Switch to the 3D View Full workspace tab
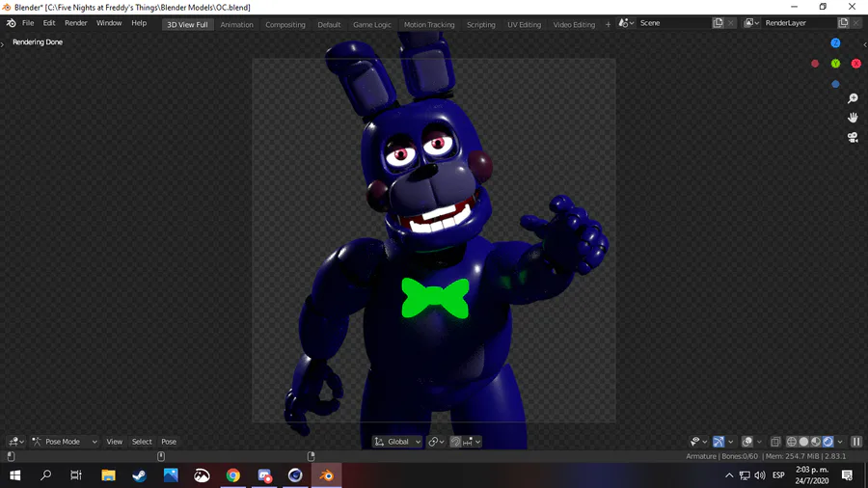Viewport: 868px width, 488px height. tap(188, 24)
